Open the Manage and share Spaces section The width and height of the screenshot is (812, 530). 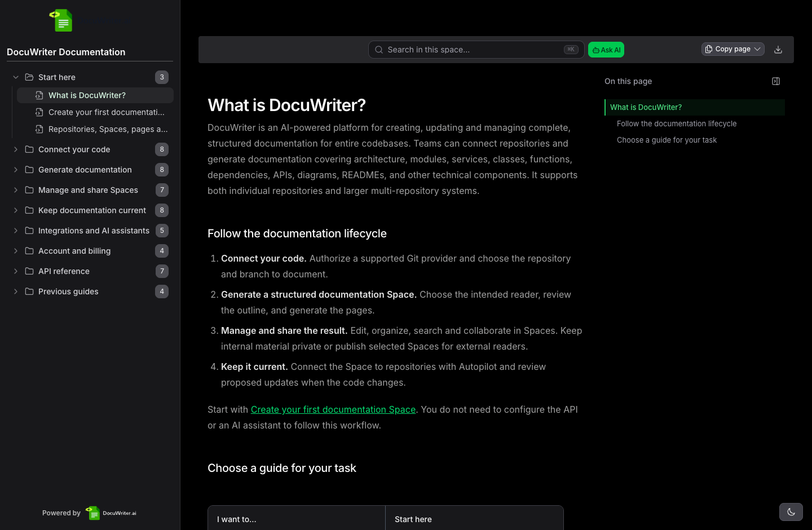(x=90, y=190)
